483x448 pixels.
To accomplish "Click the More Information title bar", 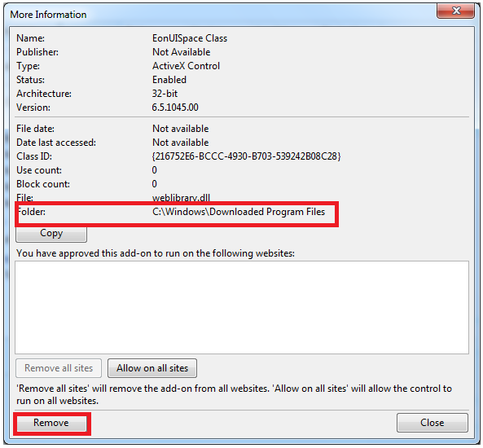I will coord(222,15).
